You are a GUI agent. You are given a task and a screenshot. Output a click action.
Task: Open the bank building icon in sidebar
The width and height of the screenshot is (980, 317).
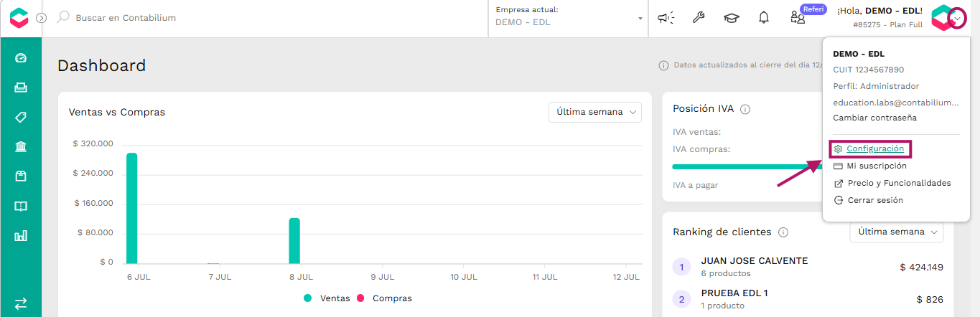[x=21, y=147]
